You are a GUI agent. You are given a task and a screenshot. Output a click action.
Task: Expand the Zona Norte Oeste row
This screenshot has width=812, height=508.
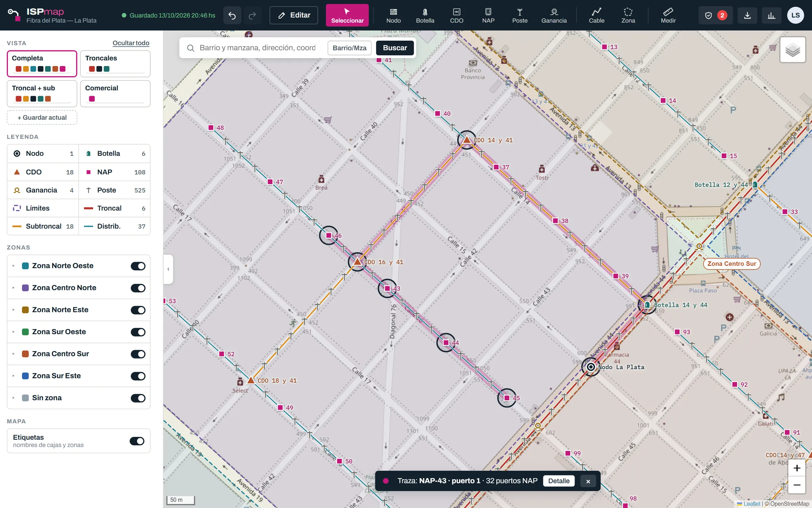[14, 266]
